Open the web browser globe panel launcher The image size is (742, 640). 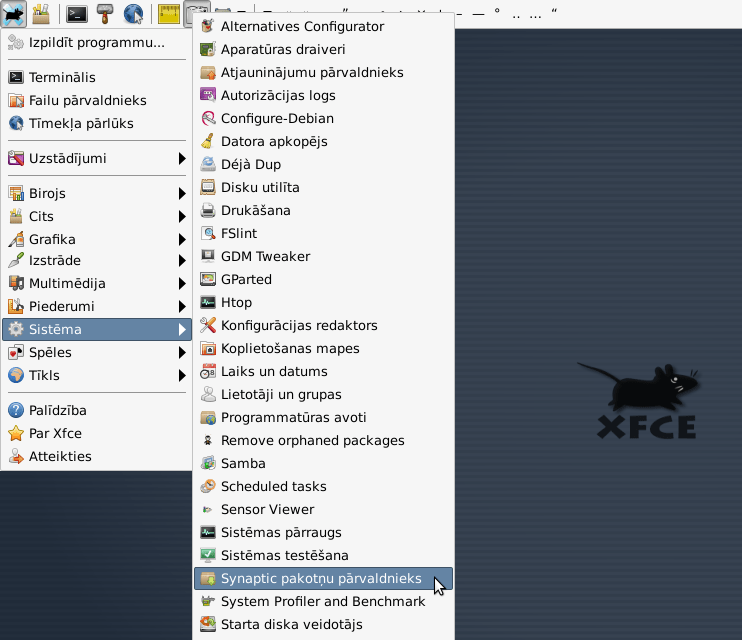click(134, 14)
